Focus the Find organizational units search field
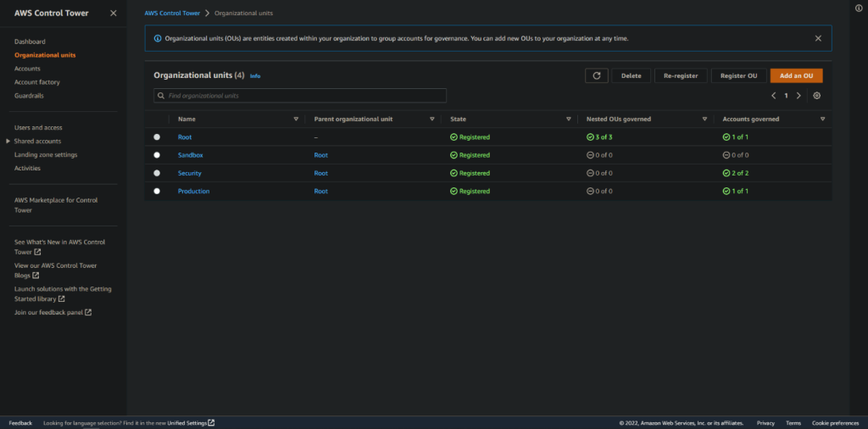Image resolution: width=868 pixels, height=429 pixels. pos(300,96)
